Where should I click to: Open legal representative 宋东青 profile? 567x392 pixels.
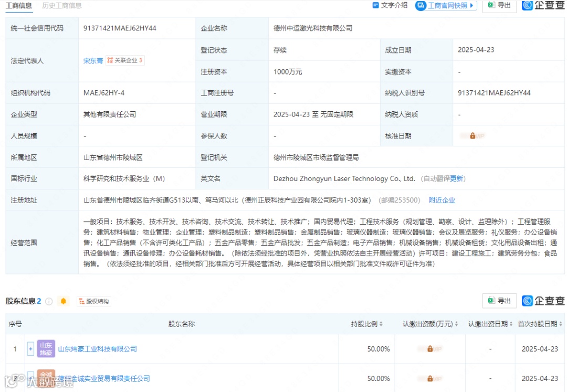pyautogui.click(x=93, y=61)
